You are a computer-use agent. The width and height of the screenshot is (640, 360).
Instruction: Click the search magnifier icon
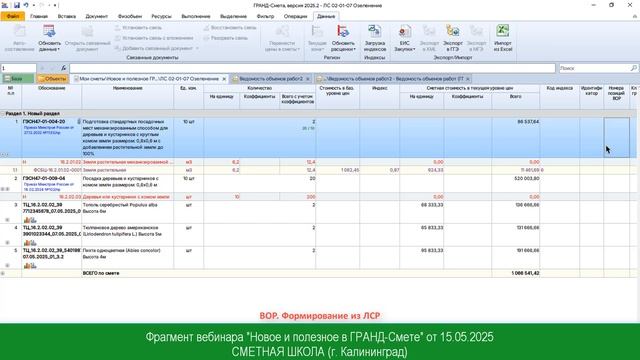pyautogui.click(x=633, y=68)
